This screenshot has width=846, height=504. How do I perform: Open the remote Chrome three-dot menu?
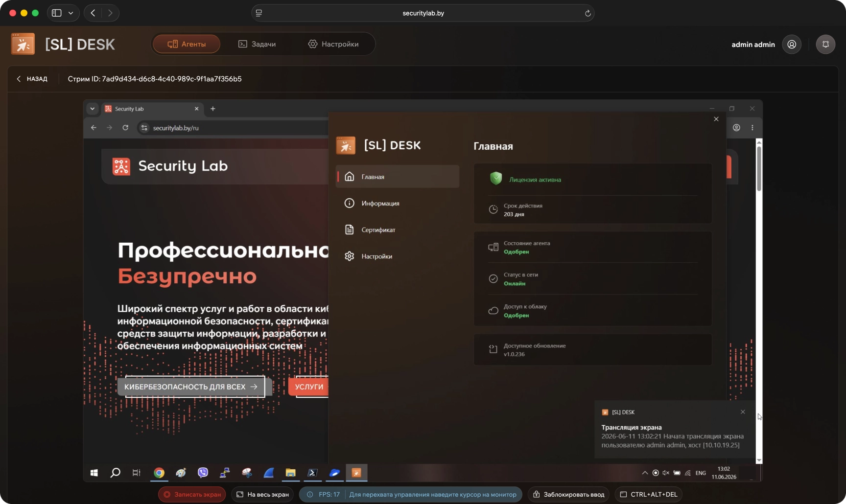pyautogui.click(x=752, y=128)
